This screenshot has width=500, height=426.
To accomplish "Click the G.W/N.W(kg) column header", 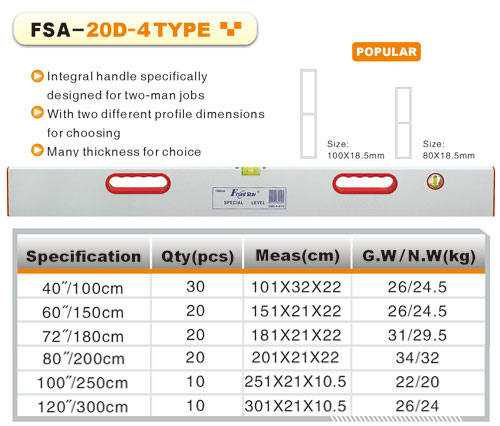I will 419,256.
